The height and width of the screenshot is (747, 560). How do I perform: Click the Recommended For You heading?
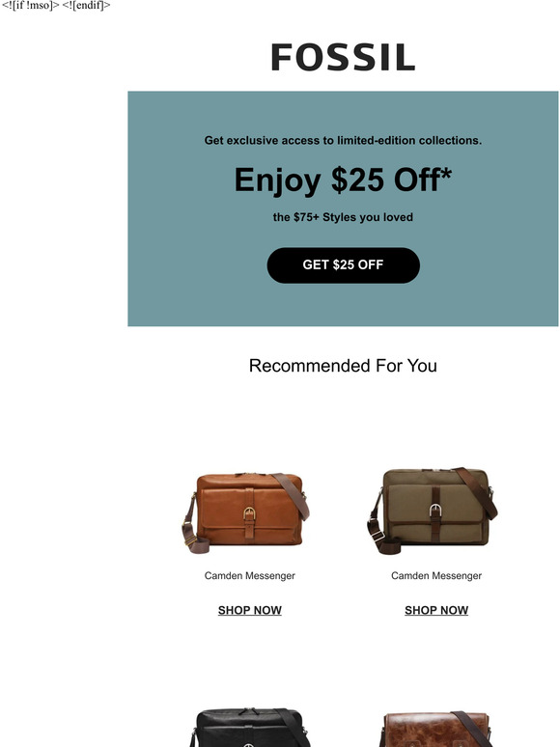[x=343, y=366]
